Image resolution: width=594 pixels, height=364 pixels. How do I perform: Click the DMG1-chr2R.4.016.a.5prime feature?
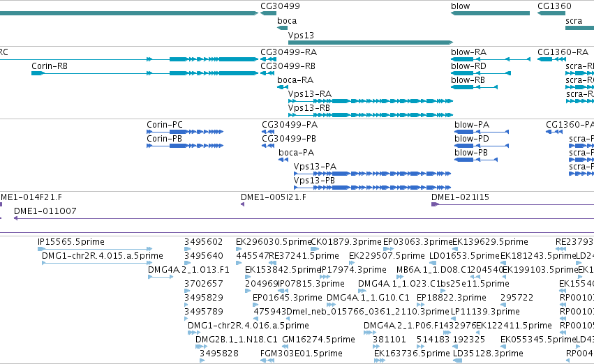click(194, 333)
